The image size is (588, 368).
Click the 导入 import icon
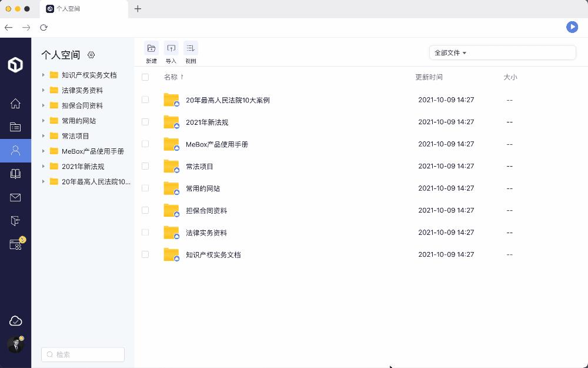click(171, 48)
